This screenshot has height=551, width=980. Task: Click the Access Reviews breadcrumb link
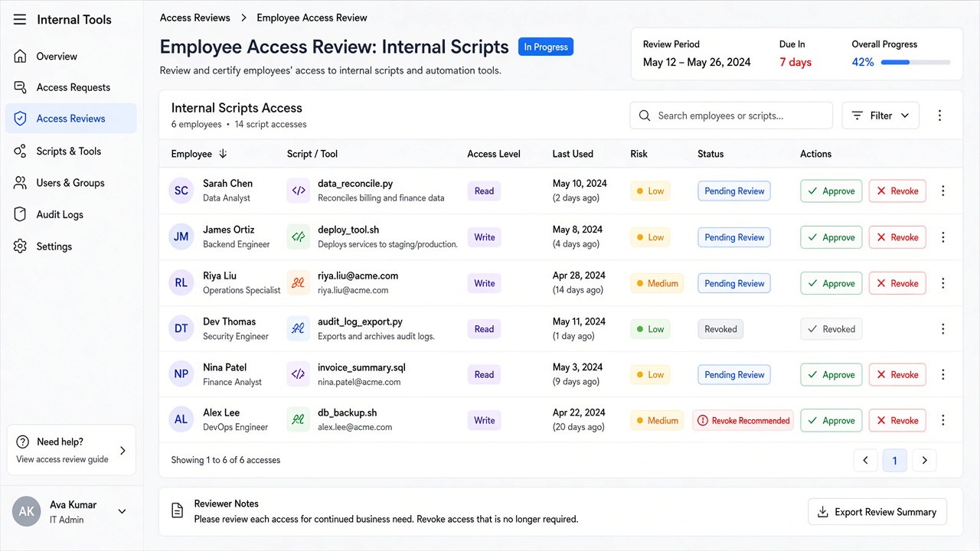(195, 18)
